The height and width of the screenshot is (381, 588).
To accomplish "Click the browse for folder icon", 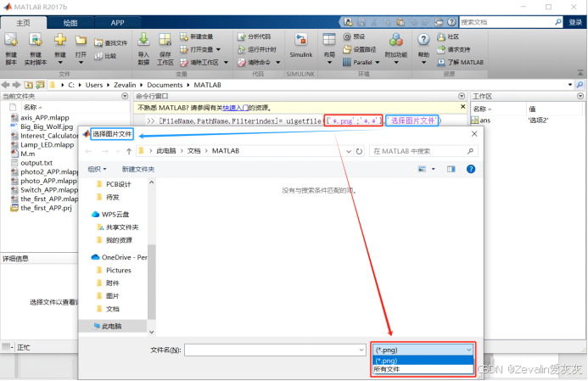I will pos(40,85).
